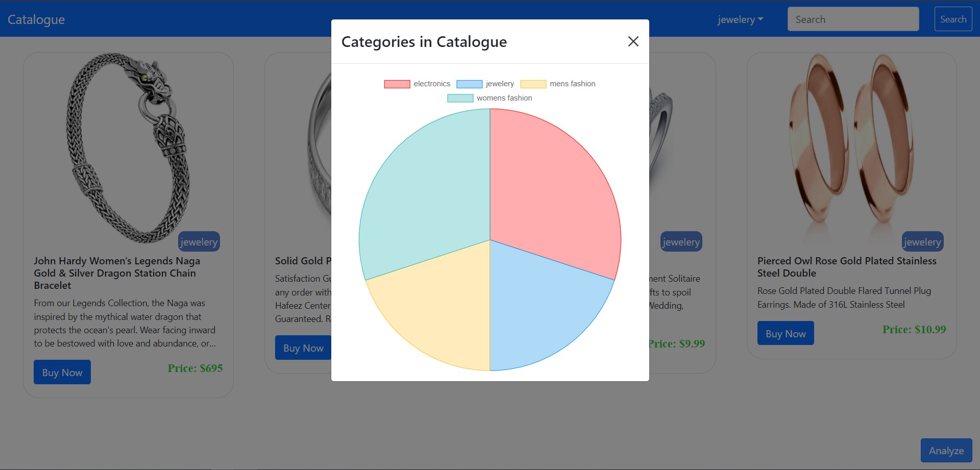The width and height of the screenshot is (980, 470).
Task: Open the jewelery category dropdown
Action: (x=740, y=19)
